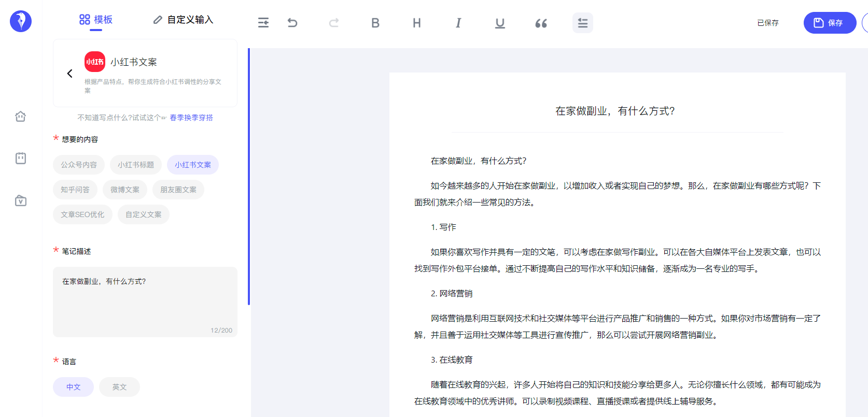Click the heading '3. 在线教育' in document
Viewport: 868px width, 417px height.
tap(452, 360)
